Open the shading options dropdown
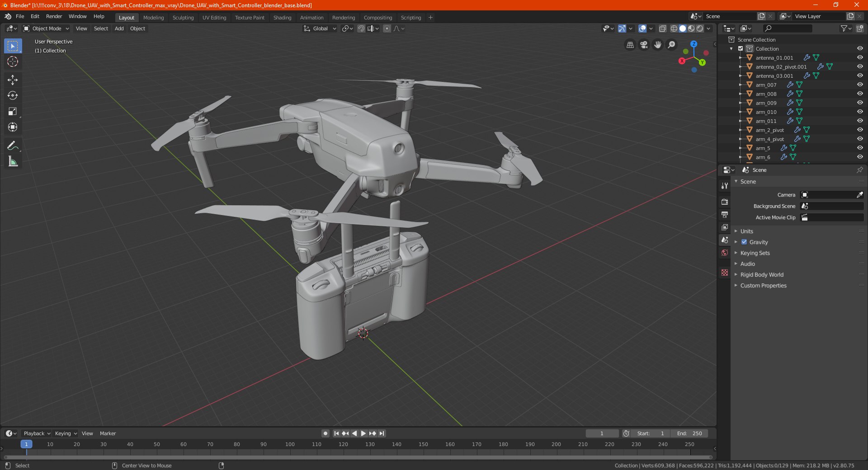The width and height of the screenshot is (868, 470). (708, 28)
